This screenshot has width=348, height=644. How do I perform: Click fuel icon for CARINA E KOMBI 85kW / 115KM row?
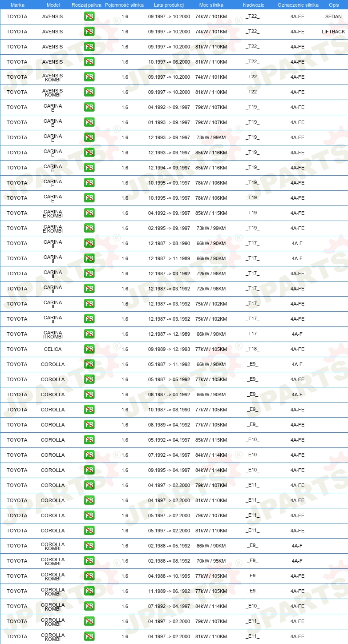pyautogui.click(x=89, y=213)
